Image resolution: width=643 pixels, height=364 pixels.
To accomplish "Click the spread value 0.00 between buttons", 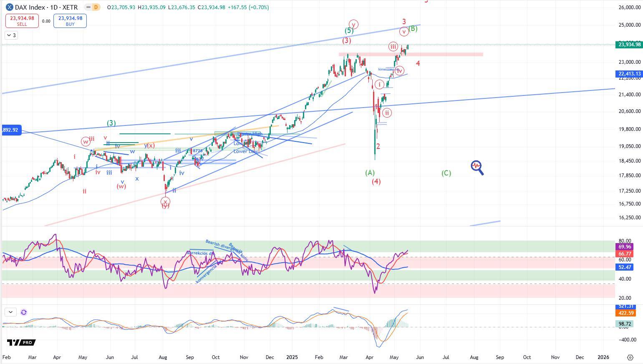I will (46, 21).
